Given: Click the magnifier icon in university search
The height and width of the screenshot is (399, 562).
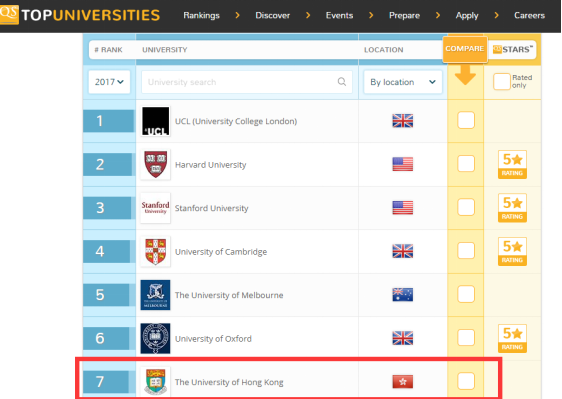Looking at the screenshot, I should (x=342, y=82).
